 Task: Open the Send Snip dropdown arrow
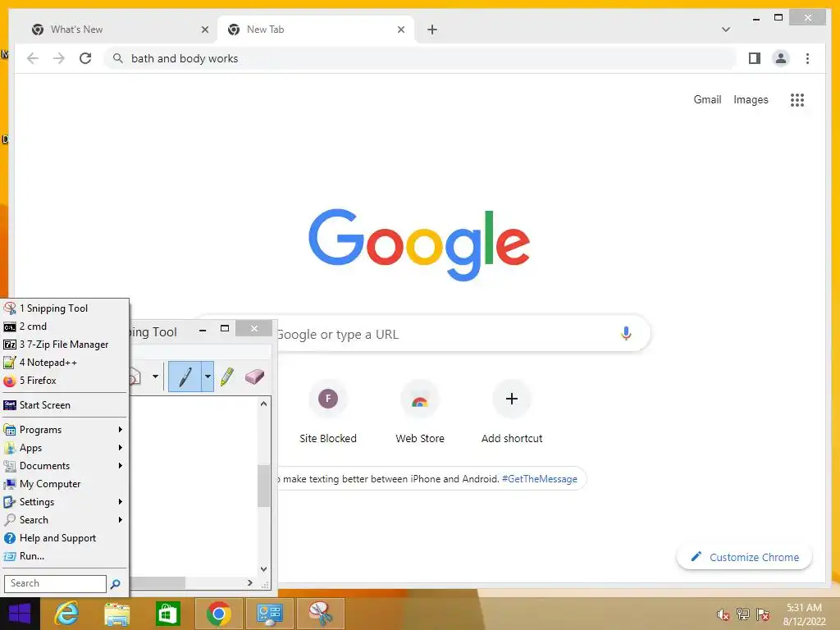[x=155, y=376]
